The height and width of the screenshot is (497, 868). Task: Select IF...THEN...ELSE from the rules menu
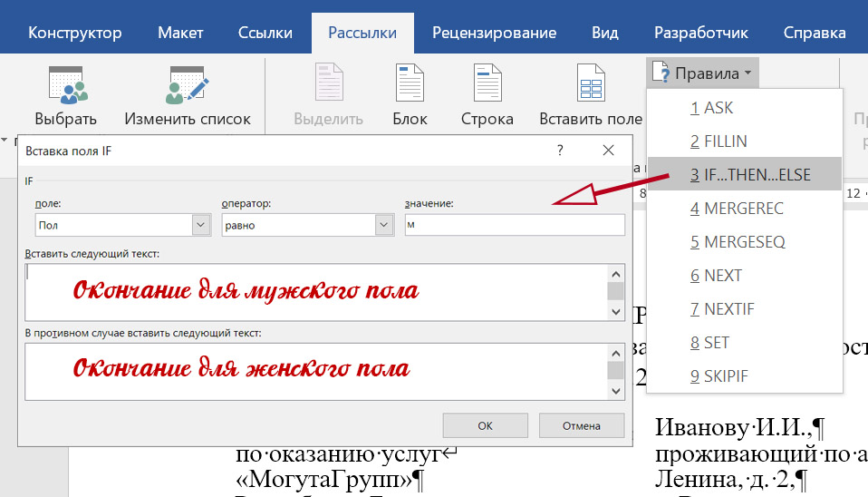[x=744, y=174]
